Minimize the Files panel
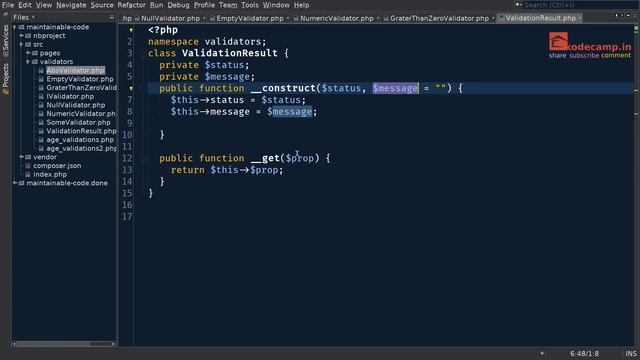 click(x=112, y=18)
